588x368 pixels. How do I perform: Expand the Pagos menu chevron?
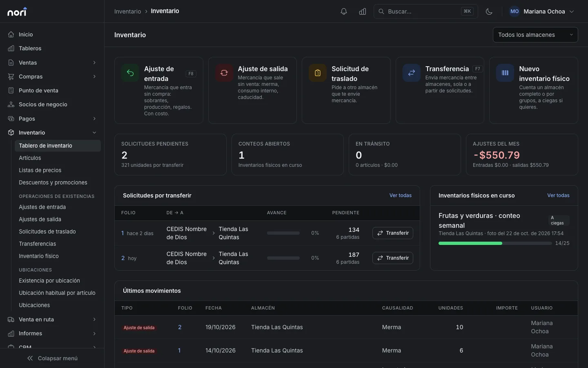94,119
